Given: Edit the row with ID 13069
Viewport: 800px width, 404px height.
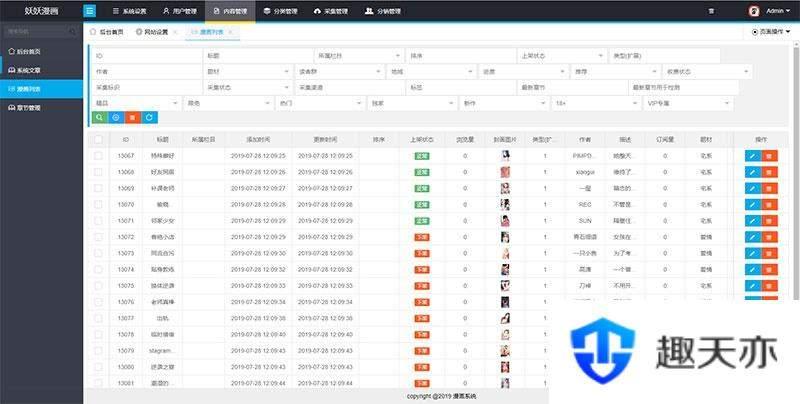Looking at the screenshot, I should pos(753,188).
